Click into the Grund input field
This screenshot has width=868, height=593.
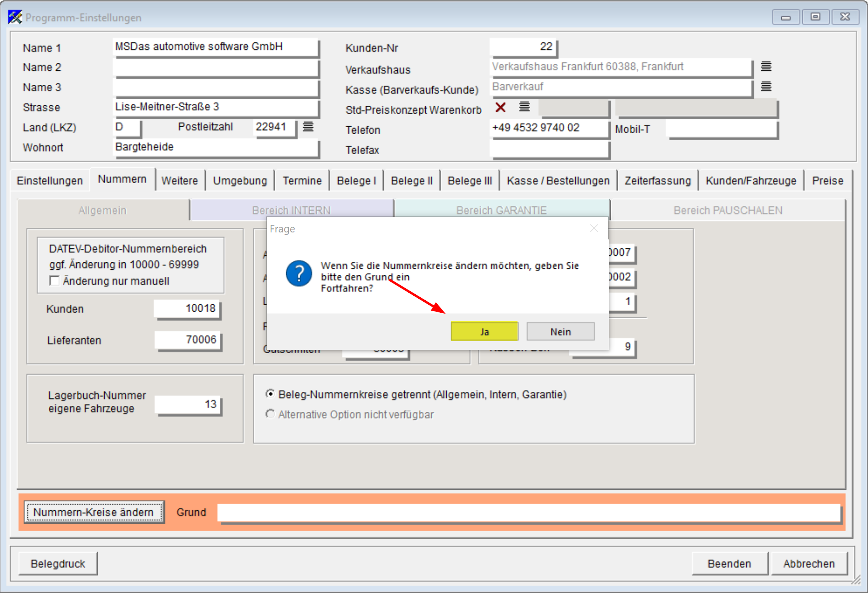(529, 513)
